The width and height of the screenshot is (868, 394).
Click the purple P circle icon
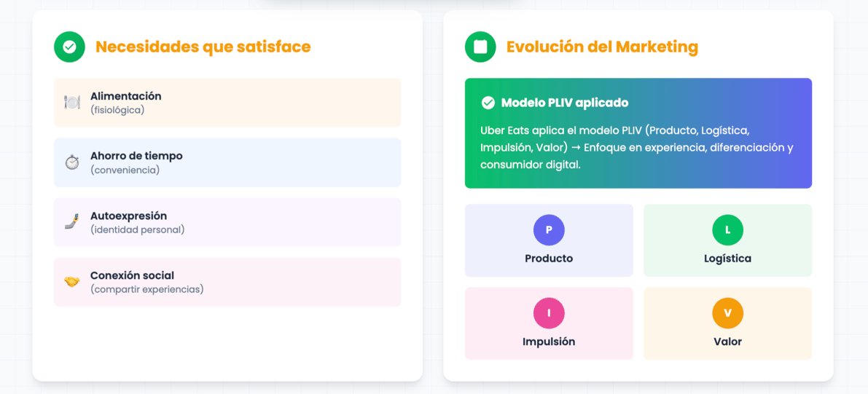tap(549, 230)
